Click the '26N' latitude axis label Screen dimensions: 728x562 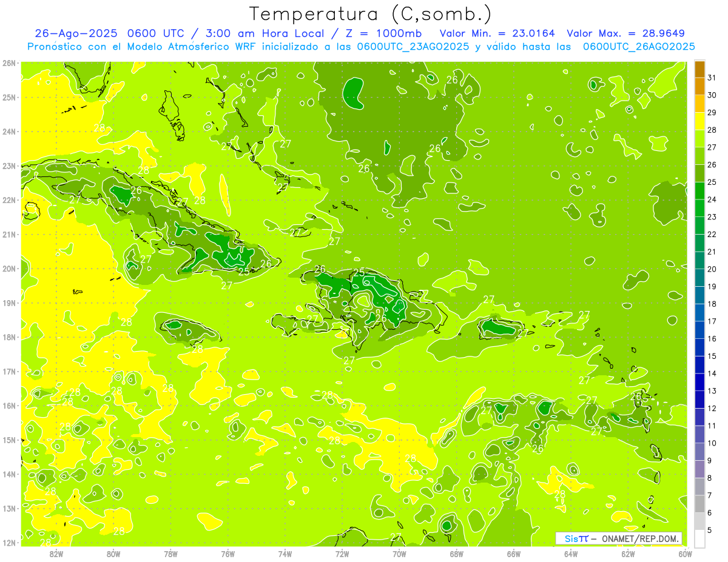click(x=10, y=63)
